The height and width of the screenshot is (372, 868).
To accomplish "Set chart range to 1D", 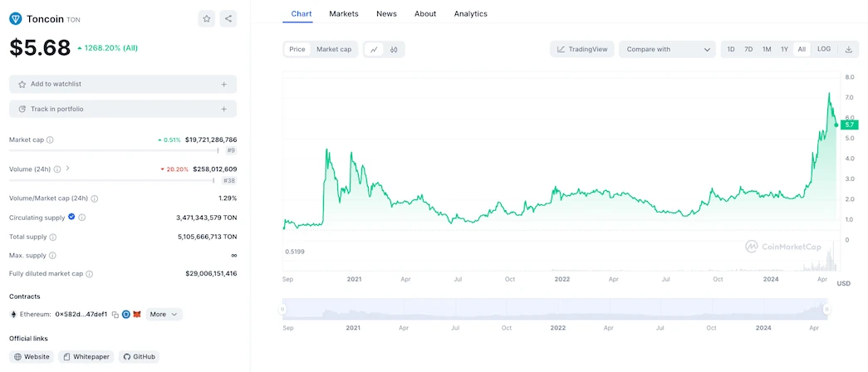I will tap(731, 49).
